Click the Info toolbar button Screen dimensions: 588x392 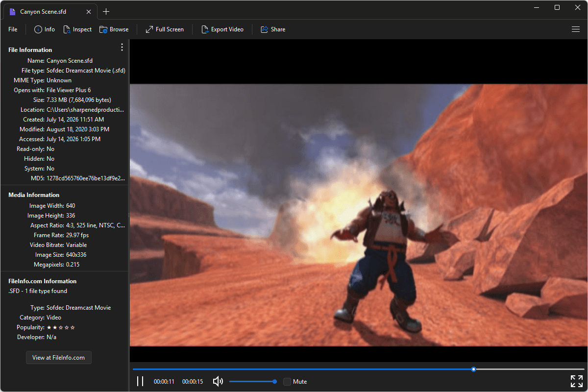(x=44, y=29)
